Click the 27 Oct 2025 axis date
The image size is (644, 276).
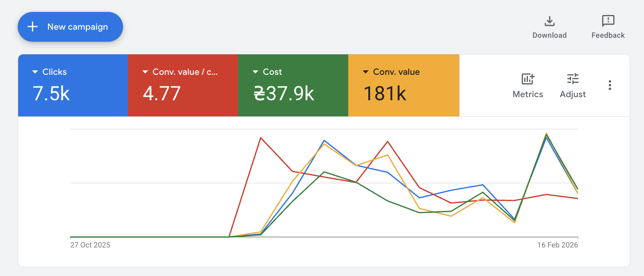(x=90, y=245)
